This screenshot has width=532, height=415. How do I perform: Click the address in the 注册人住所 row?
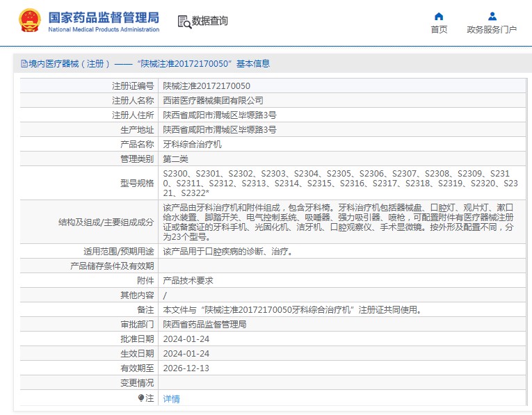(220, 115)
